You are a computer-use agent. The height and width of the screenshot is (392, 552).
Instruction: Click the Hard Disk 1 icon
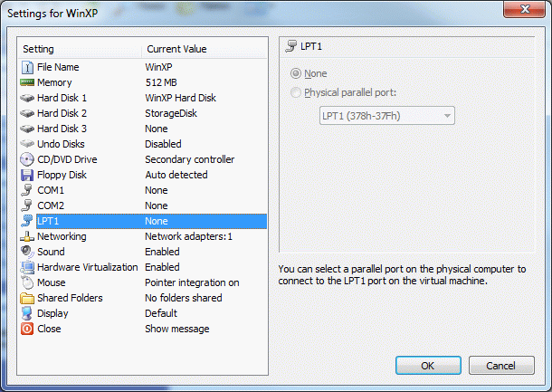27,98
